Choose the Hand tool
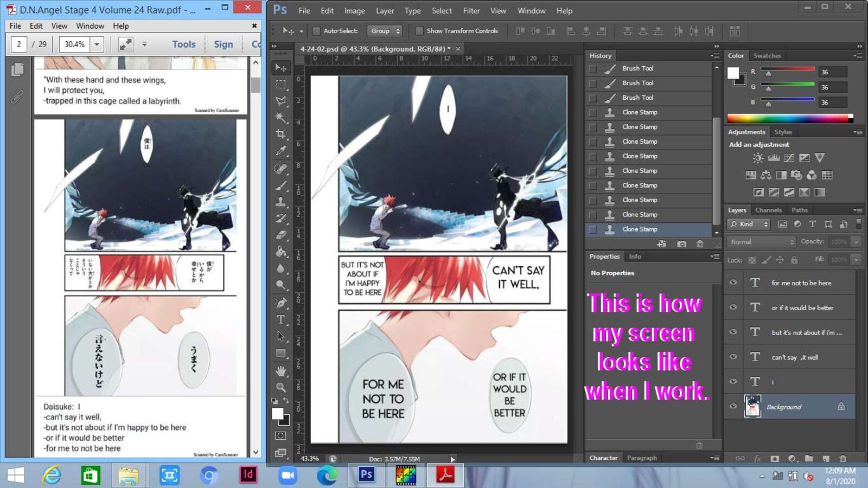This screenshot has width=868, height=488. 280,371
